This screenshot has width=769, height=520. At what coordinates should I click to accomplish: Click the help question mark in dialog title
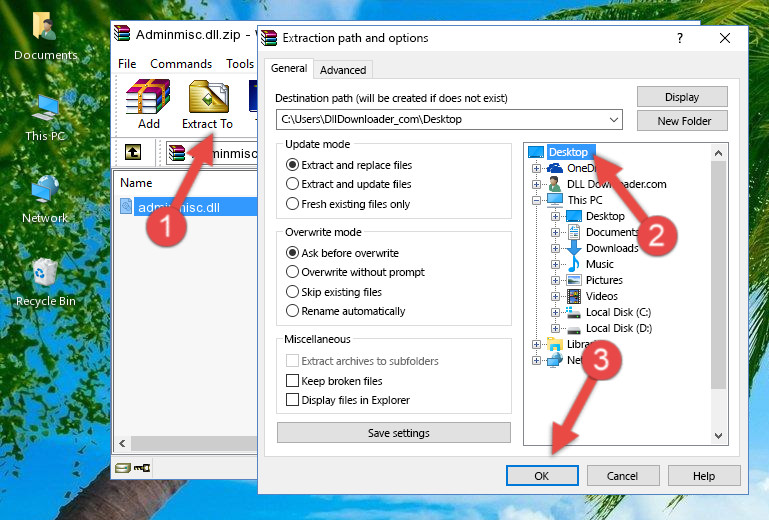pos(680,38)
